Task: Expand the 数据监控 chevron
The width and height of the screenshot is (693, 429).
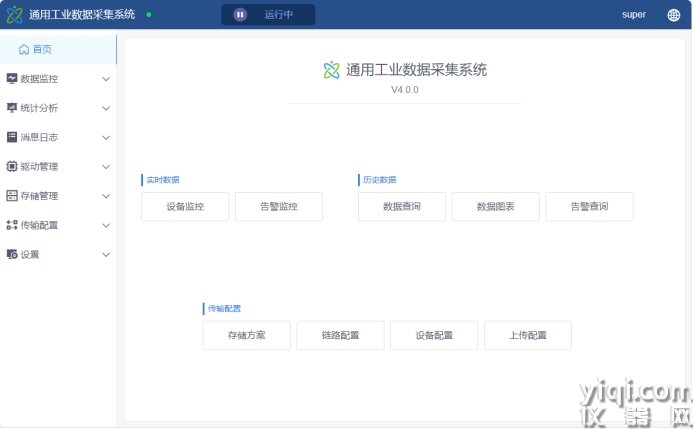Action: pyautogui.click(x=106, y=79)
